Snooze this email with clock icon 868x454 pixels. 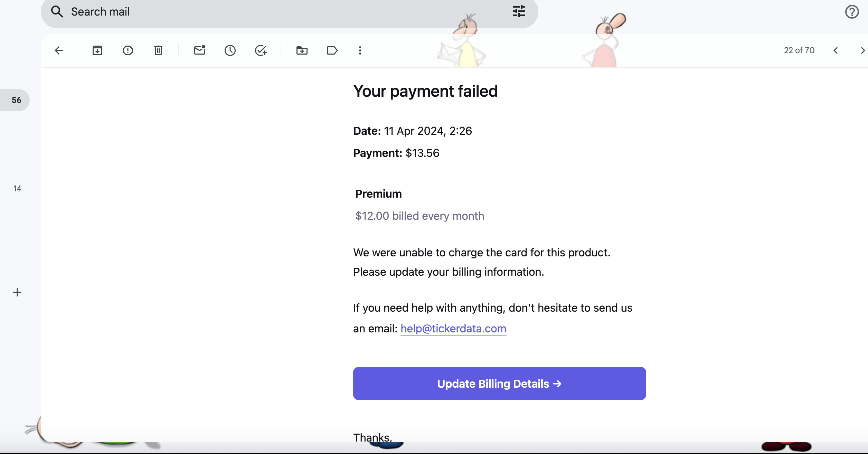click(x=230, y=50)
